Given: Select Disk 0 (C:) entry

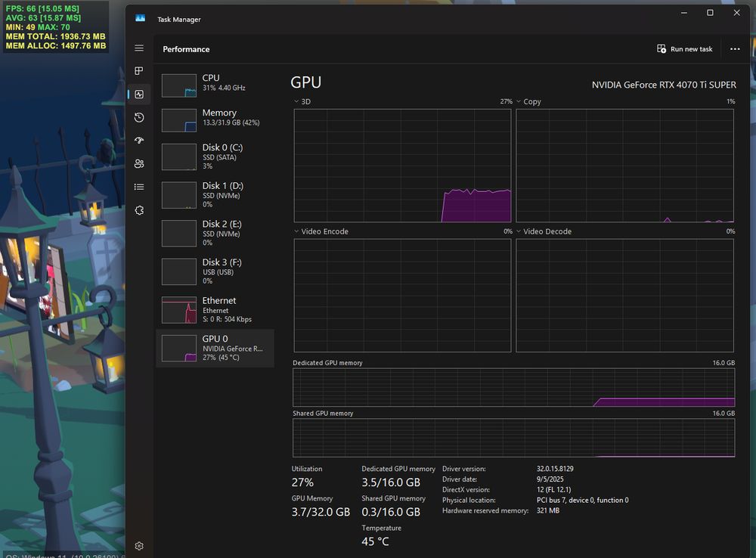Looking at the screenshot, I should [x=215, y=157].
